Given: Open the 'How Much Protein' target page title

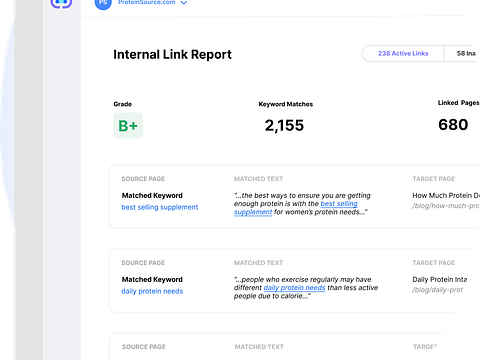Looking at the screenshot, I should coord(446,195).
